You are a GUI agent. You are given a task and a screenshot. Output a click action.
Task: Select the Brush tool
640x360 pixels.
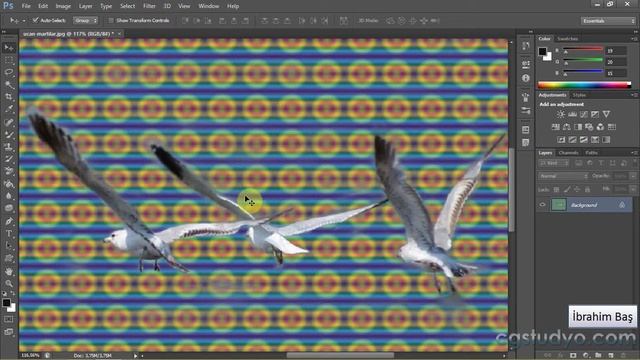(9, 134)
